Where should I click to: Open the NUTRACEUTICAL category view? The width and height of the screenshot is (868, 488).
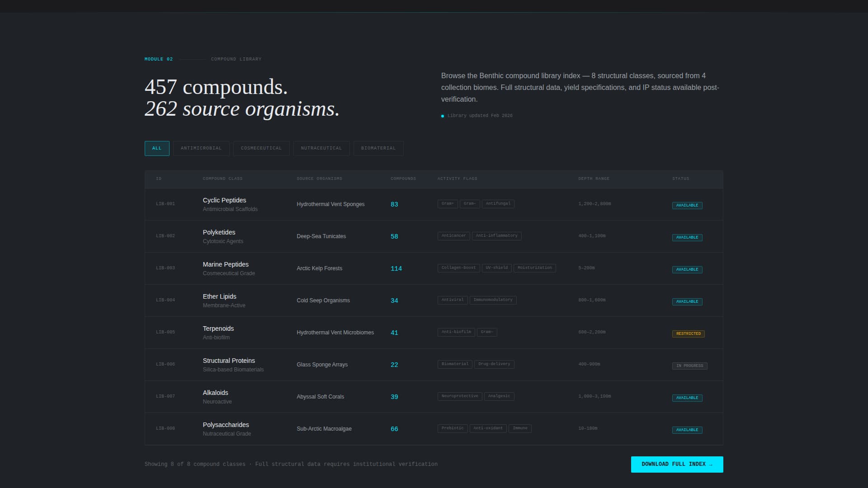(x=321, y=148)
